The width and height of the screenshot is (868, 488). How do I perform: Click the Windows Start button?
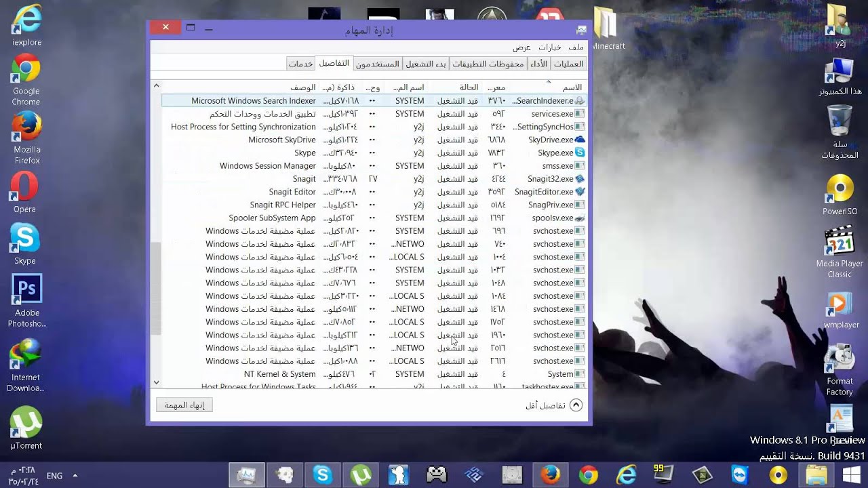pyautogui.click(x=852, y=474)
